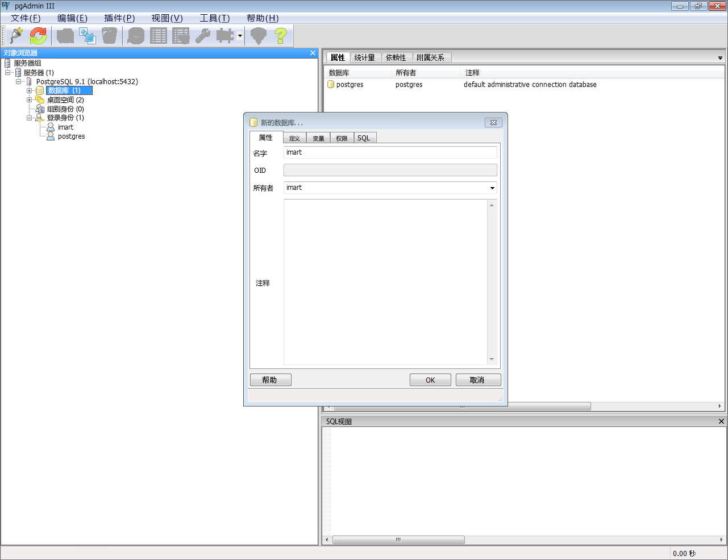The image size is (728, 560).
Task: Click the OK button in dialog
Action: (x=430, y=380)
